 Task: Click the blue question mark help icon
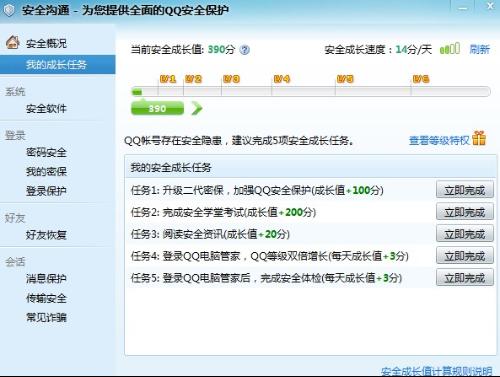coord(245,50)
